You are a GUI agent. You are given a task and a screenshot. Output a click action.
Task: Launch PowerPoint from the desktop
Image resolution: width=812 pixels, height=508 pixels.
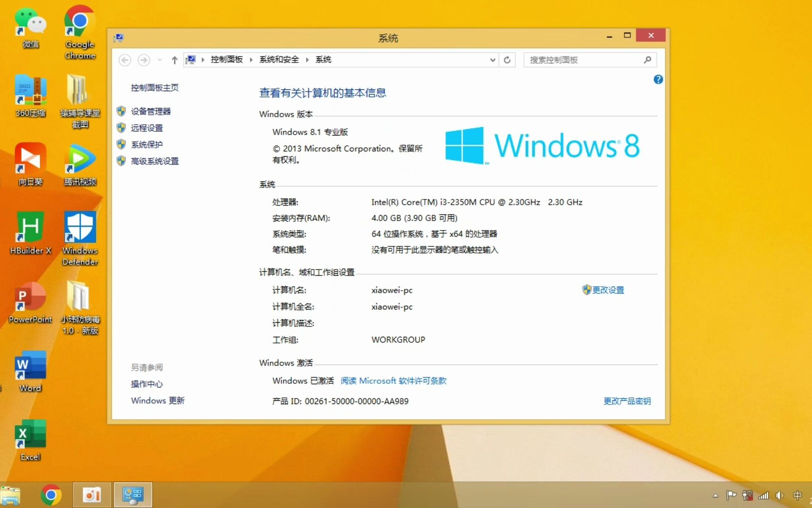click(31, 302)
